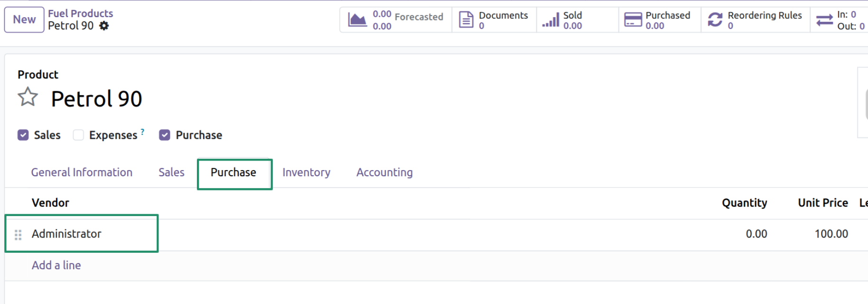The height and width of the screenshot is (304, 868).
Task: Open the gear actions menu beside Petrol 90
Action: [x=104, y=26]
